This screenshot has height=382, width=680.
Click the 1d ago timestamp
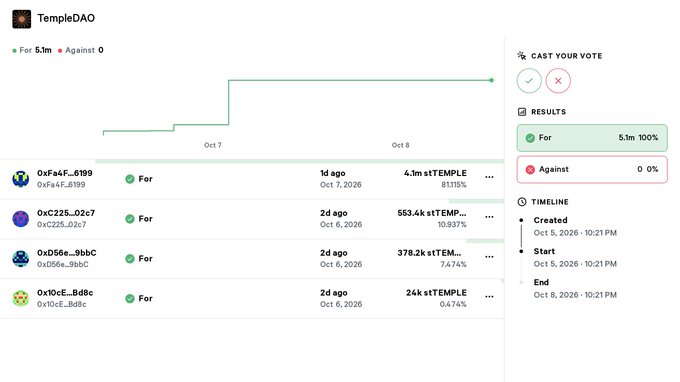333,173
